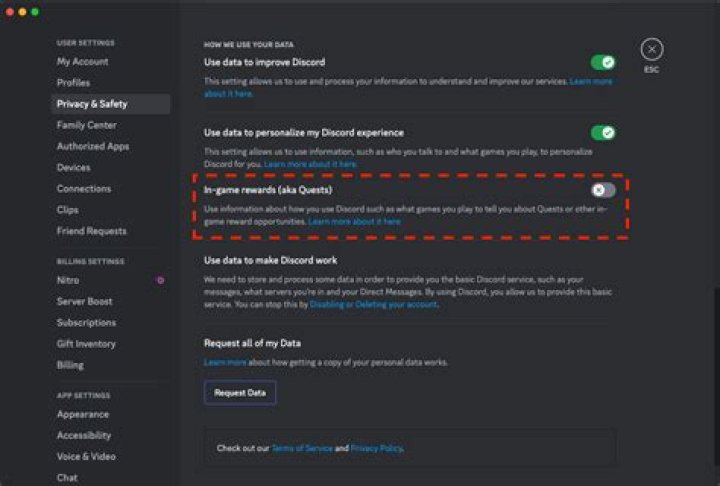Click Learn more about it here for Quests
The height and width of the screenshot is (486, 720).
tap(354, 221)
